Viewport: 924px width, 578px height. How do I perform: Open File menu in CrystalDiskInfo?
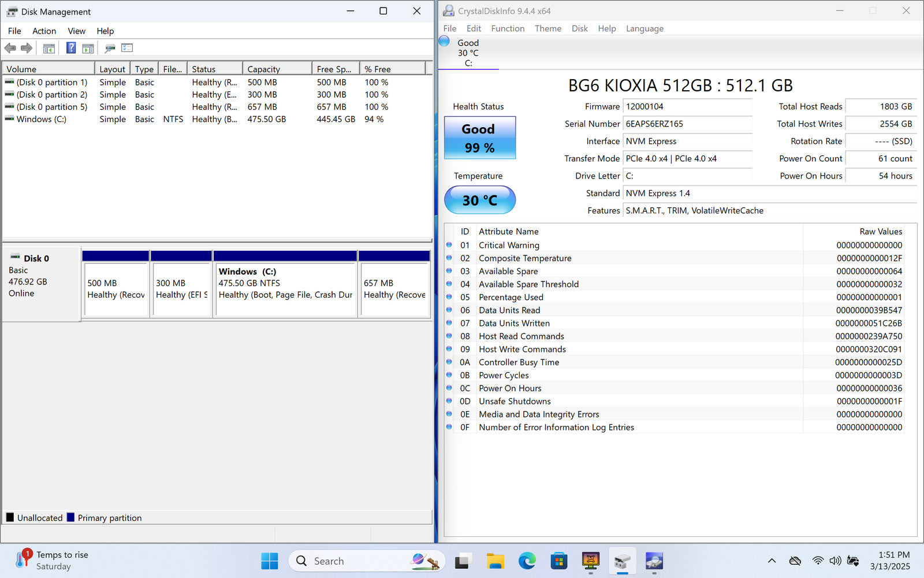pos(450,28)
